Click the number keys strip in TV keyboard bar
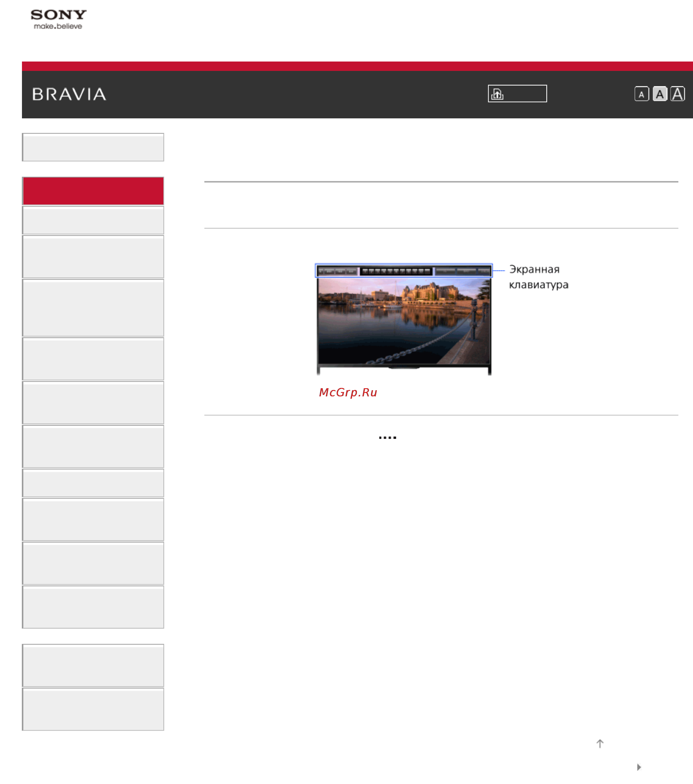 [x=396, y=271]
